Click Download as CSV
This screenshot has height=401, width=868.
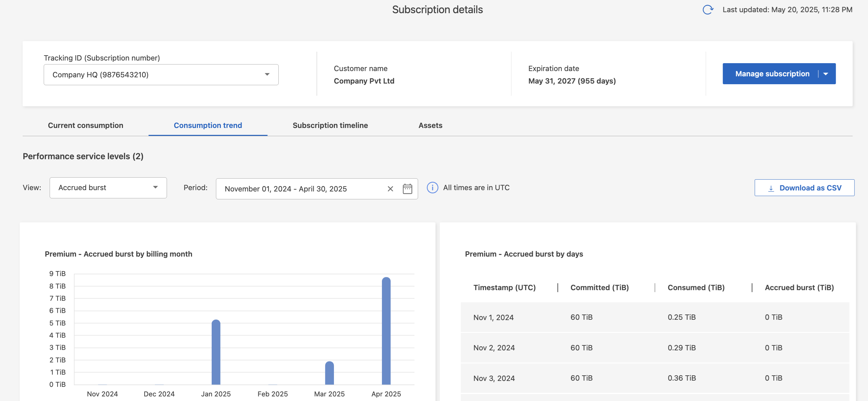(810, 188)
